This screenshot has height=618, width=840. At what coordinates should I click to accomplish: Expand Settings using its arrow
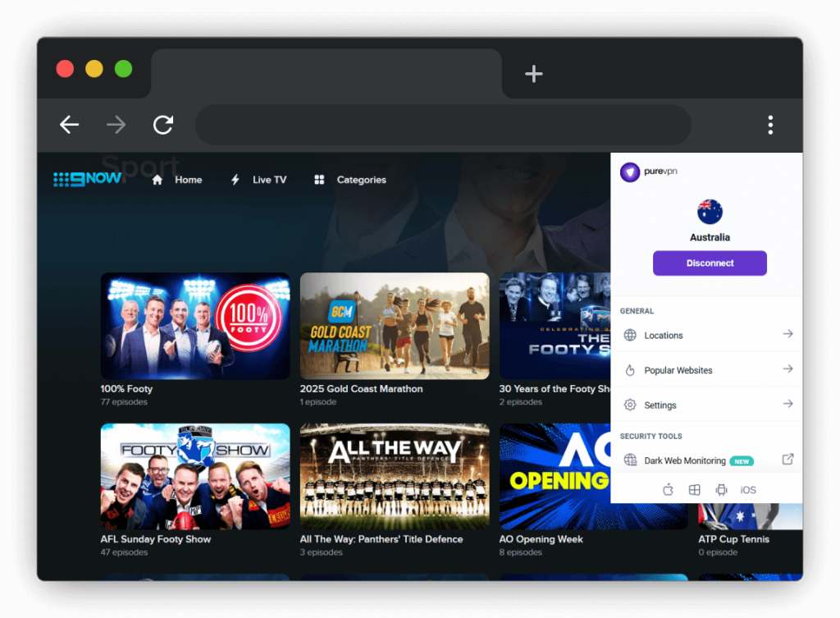(787, 404)
